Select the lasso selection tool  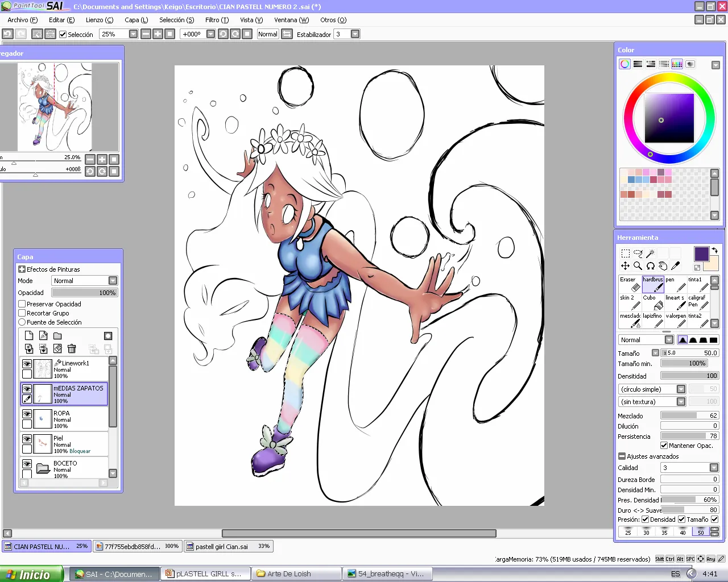638,253
